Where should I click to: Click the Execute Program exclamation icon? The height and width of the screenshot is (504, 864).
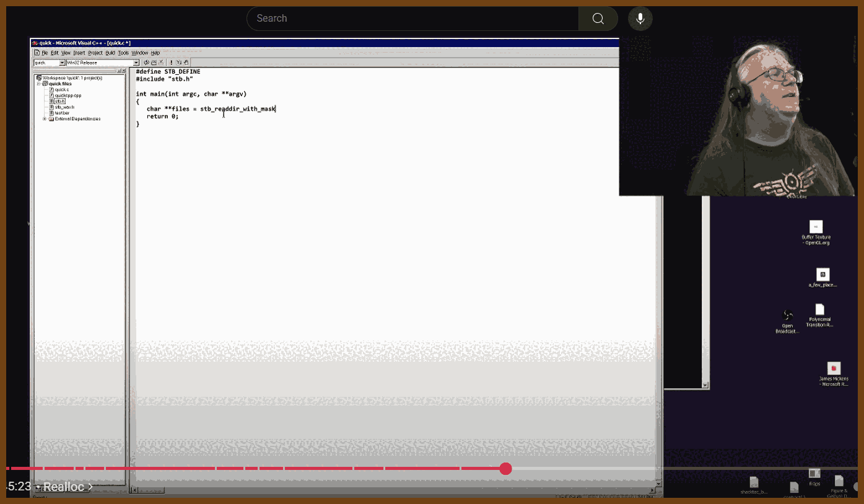171,63
